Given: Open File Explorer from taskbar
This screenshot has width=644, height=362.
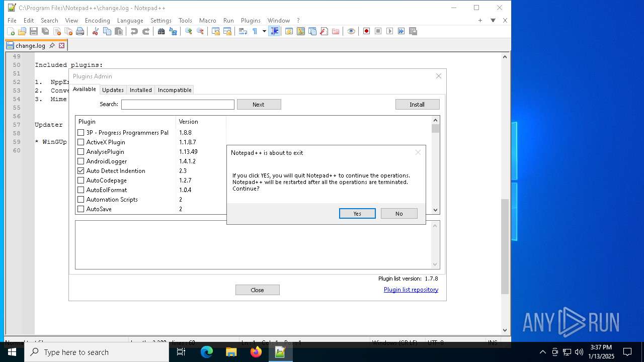Looking at the screenshot, I should click(231, 352).
